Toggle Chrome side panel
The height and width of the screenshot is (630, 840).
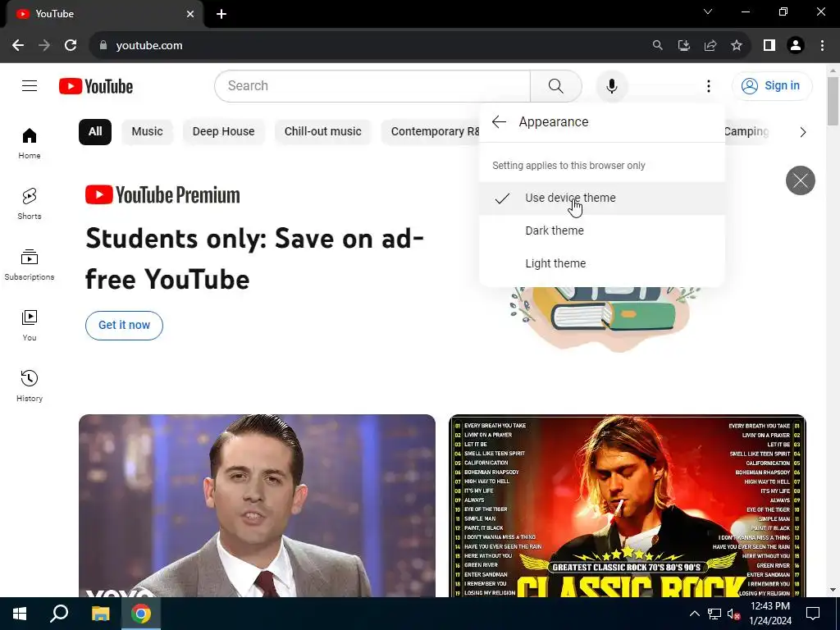769,46
